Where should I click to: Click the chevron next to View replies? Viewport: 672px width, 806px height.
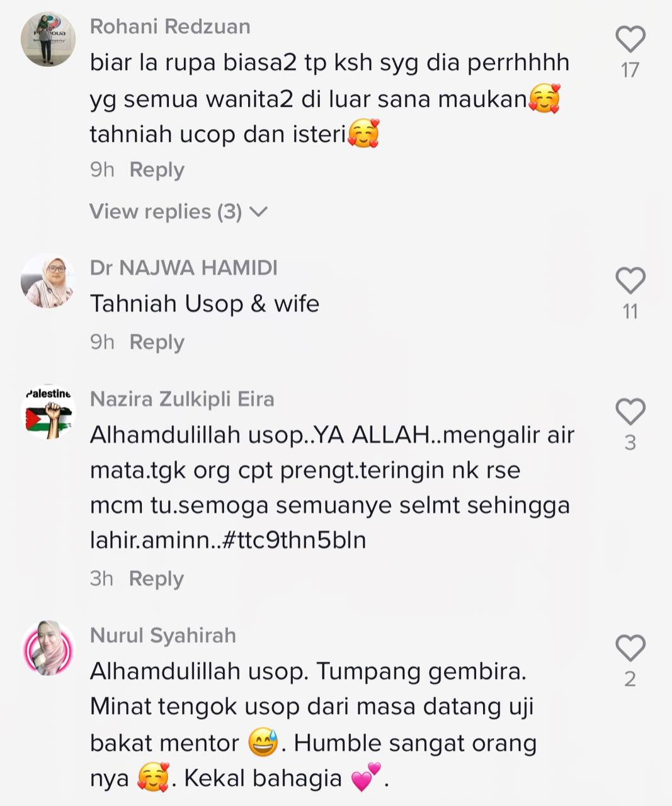pos(259,212)
